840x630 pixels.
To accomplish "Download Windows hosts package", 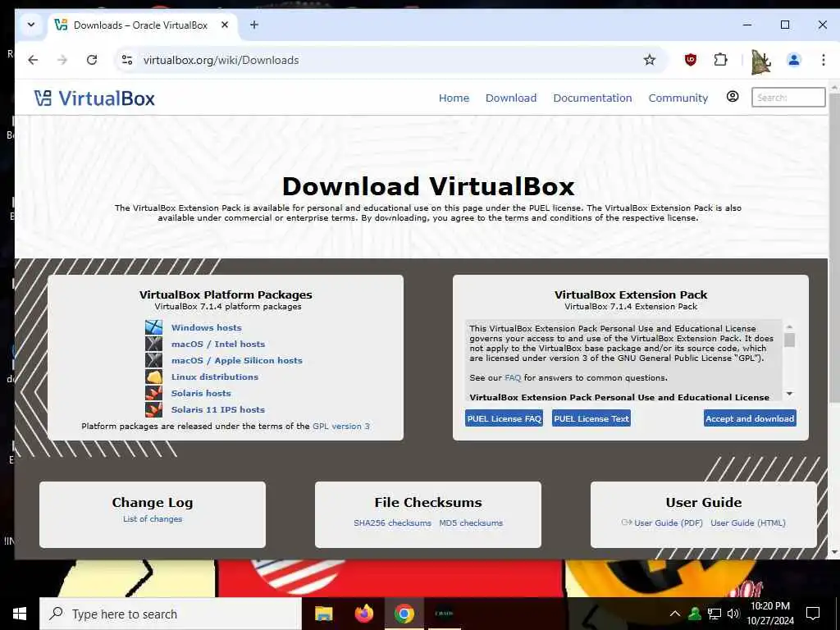I will [x=206, y=327].
